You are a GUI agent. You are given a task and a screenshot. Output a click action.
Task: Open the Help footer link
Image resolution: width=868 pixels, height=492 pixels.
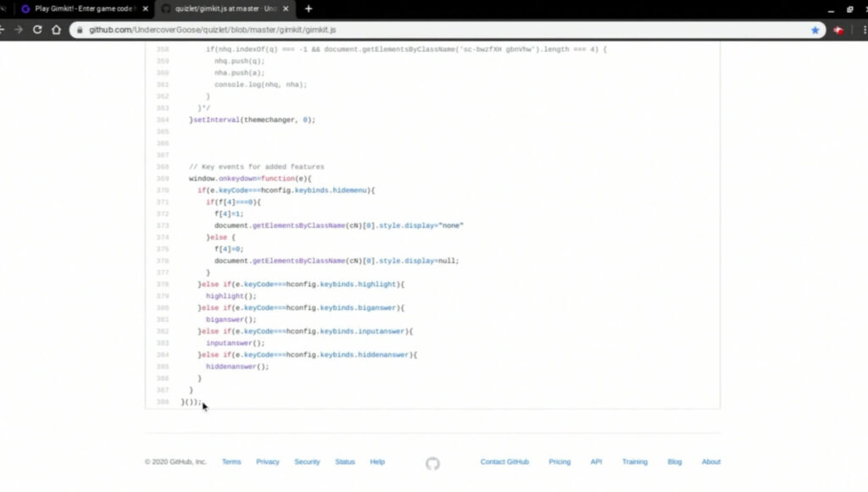tap(377, 462)
